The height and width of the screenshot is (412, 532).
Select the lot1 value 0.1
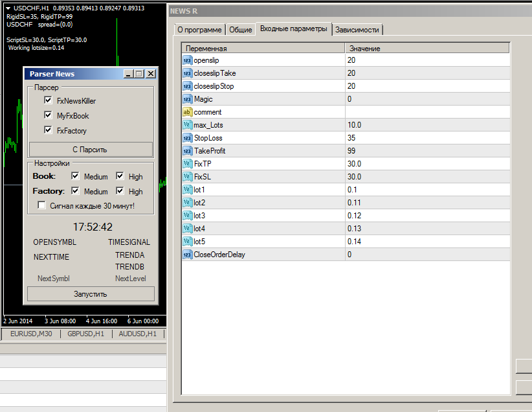[x=428, y=190]
